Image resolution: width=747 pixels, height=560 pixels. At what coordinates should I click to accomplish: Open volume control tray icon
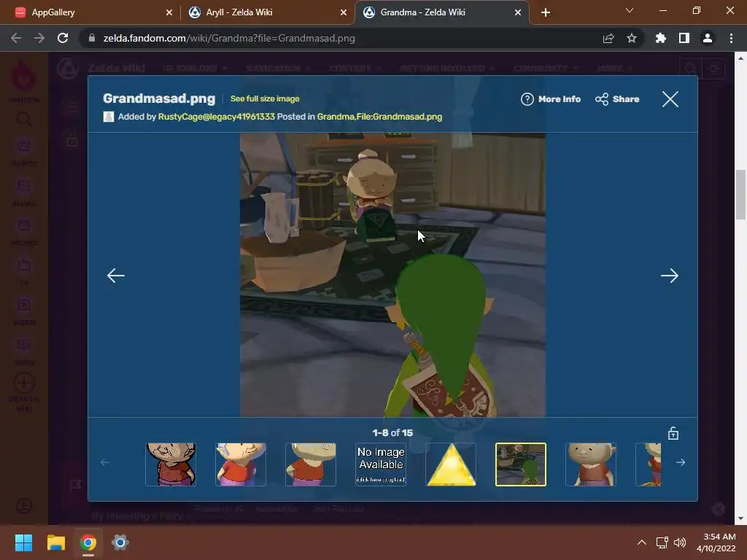point(680,542)
